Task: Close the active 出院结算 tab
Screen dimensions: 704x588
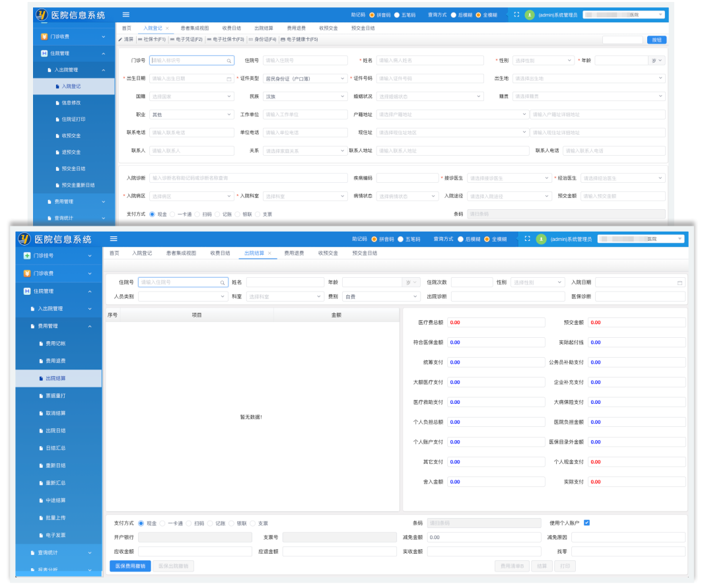Action: [269, 253]
